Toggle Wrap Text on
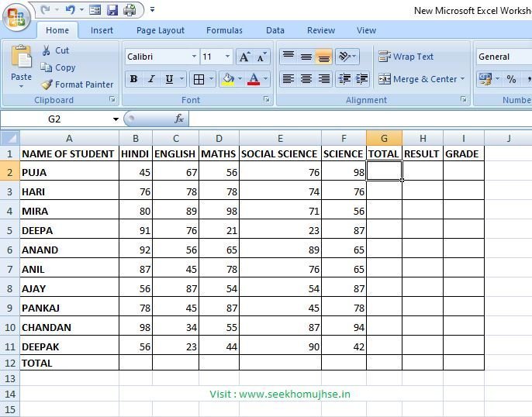Screen dimensions: 532x417 coord(406,57)
